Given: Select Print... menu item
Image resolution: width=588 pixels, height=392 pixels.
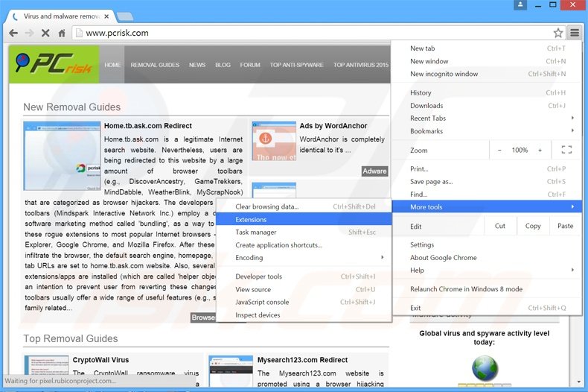Looking at the screenshot, I should pyautogui.click(x=487, y=168).
